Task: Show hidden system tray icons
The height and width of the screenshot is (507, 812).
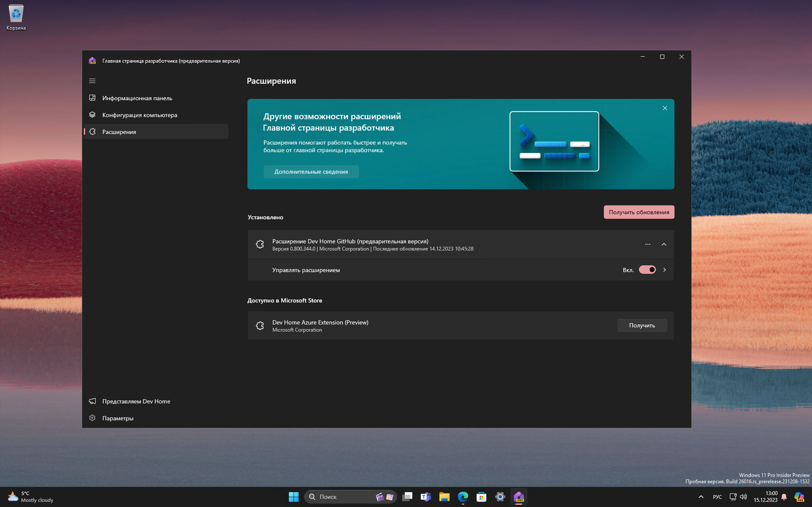Action: coord(701,497)
